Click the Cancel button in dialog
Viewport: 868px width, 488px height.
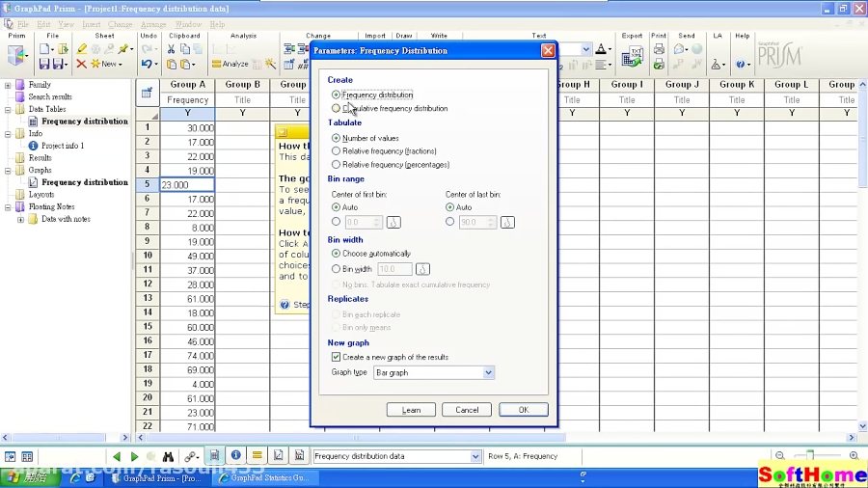tap(467, 410)
